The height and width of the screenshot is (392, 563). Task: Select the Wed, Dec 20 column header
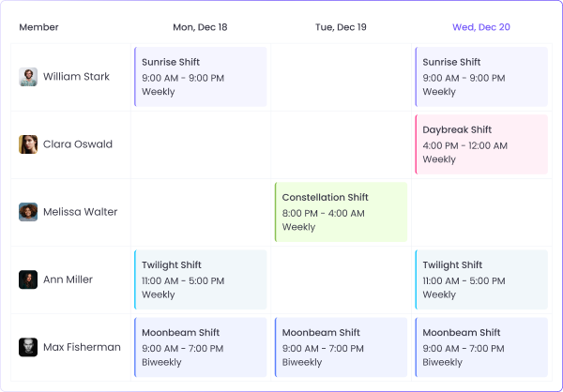pos(480,27)
